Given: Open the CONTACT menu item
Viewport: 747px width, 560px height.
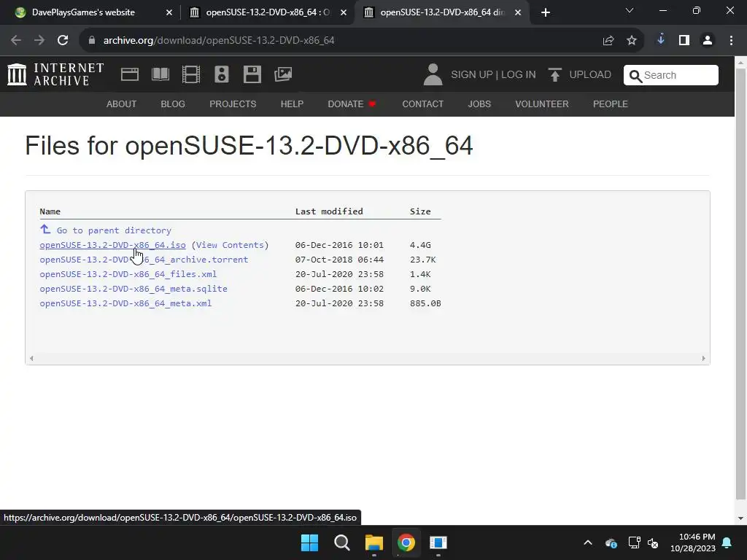Looking at the screenshot, I should click(x=423, y=104).
